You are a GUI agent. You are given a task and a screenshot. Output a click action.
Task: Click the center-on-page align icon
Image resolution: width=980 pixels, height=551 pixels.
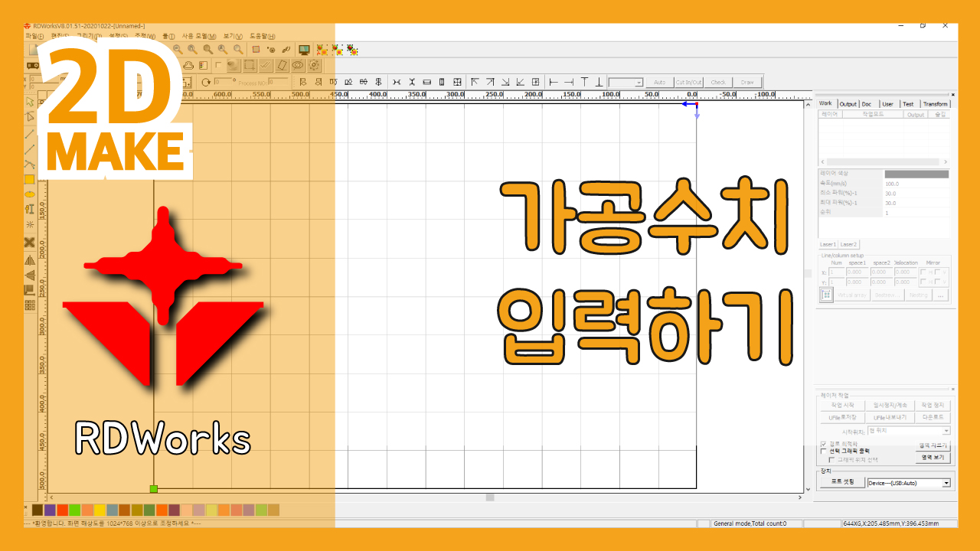(x=536, y=82)
